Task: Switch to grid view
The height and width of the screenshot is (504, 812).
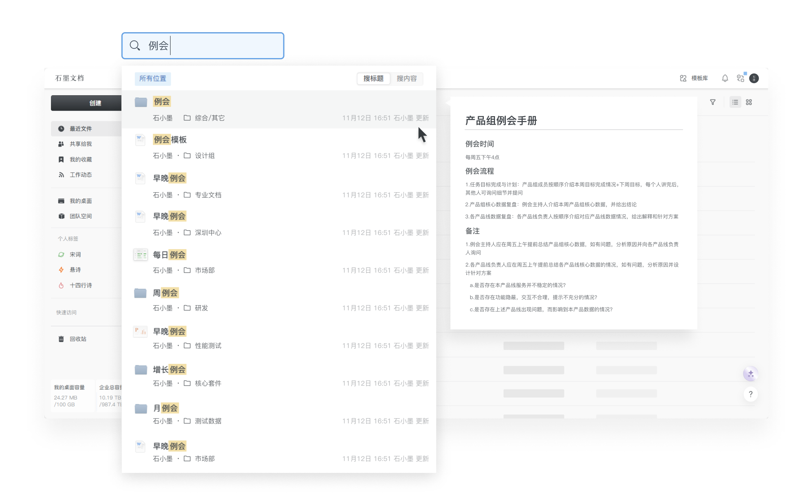Action: click(x=749, y=102)
